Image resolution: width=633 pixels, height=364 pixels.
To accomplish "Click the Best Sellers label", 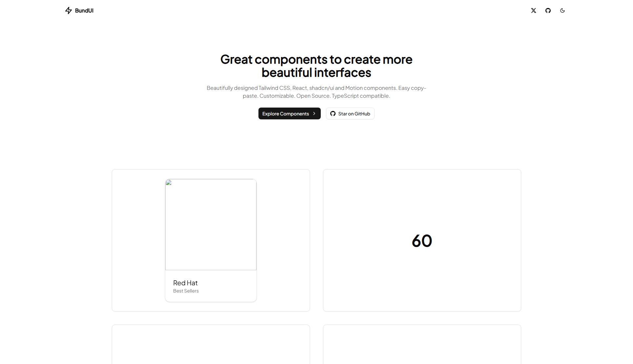I will coord(186,291).
